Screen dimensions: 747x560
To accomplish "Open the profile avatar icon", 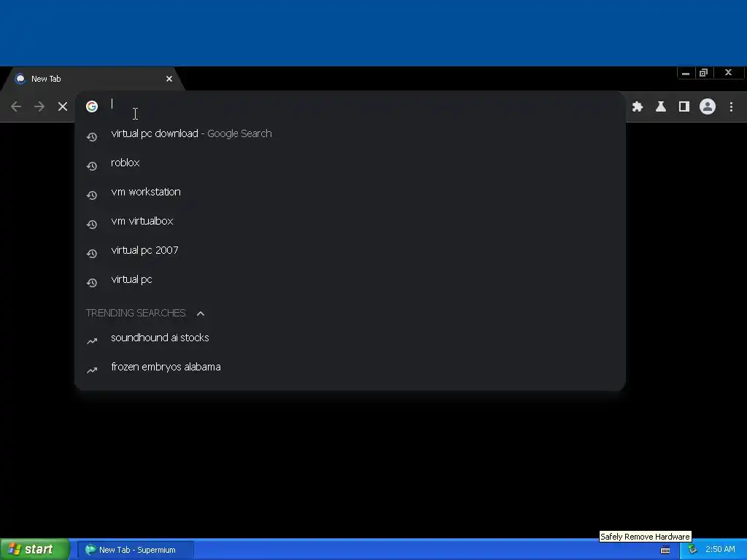I will click(x=708, y=106).
